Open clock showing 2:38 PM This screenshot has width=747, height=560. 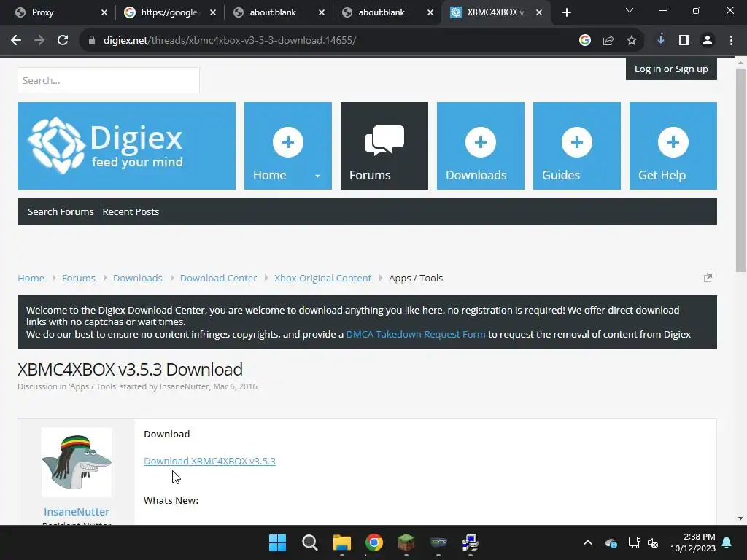coord(693,542)
